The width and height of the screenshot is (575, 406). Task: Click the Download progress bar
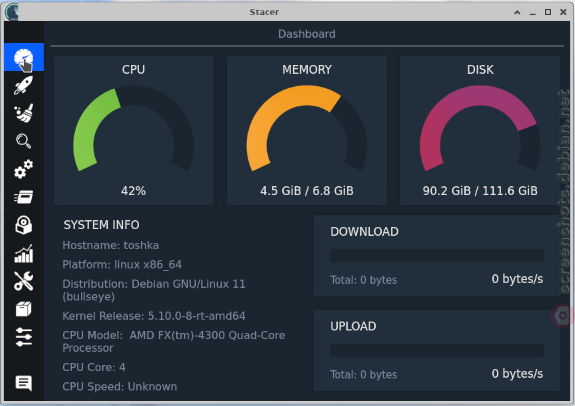[x=437, y=255]
